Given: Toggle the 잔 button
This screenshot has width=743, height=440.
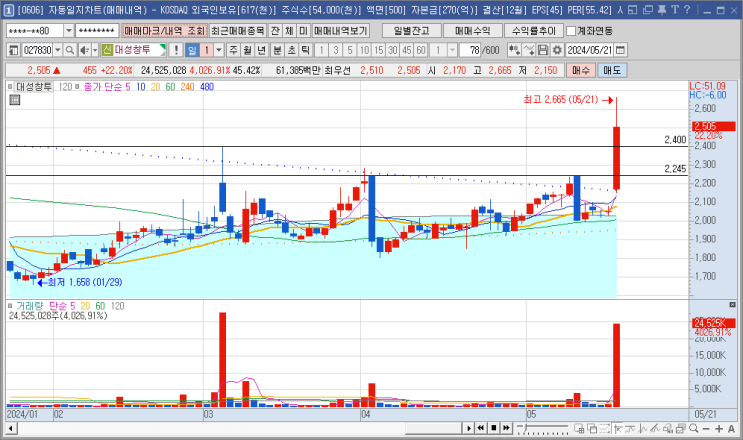Looking at the screenshot, I should [275, 31].
